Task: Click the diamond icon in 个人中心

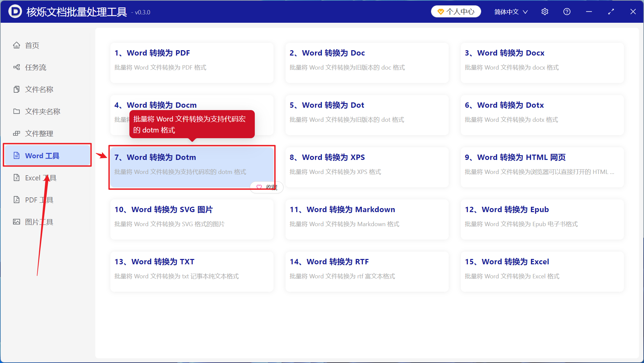Action: click(441, 12)
